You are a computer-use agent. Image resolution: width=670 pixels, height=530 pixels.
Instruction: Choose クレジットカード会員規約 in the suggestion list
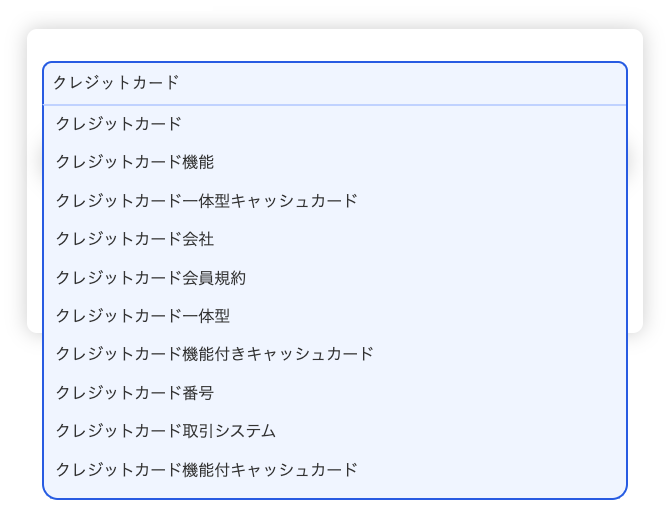click(151, 277)
